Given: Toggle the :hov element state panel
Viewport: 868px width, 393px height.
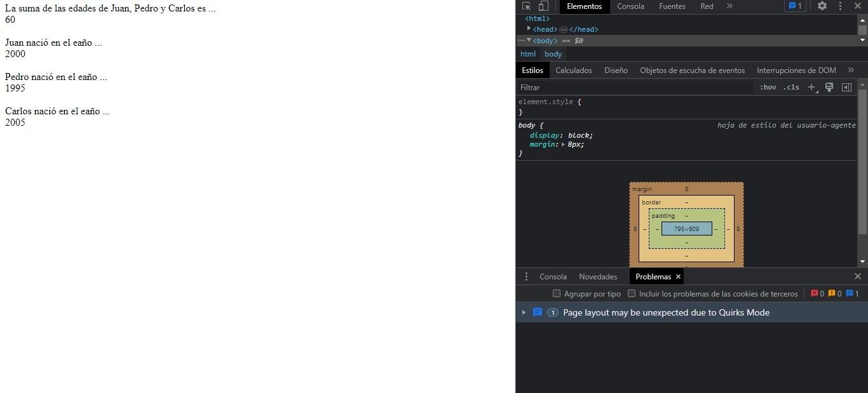Looking at the screenshot, I should coord(768,88).
